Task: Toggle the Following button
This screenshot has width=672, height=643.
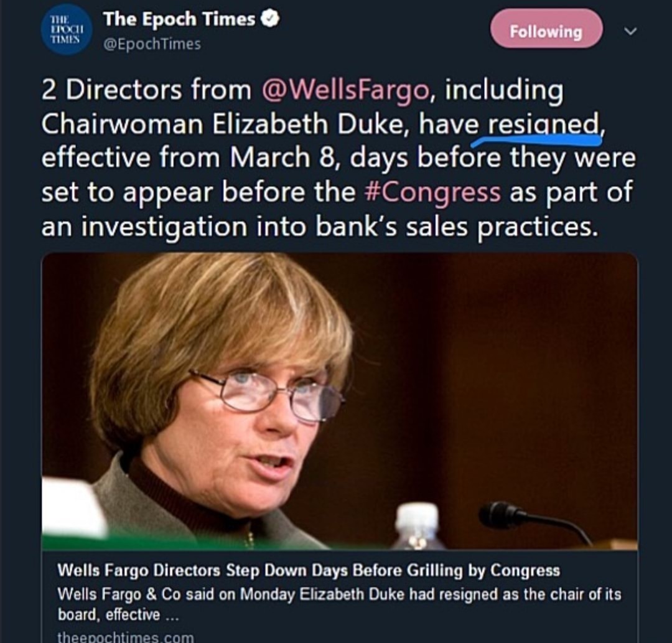Action: click(546, 31)
